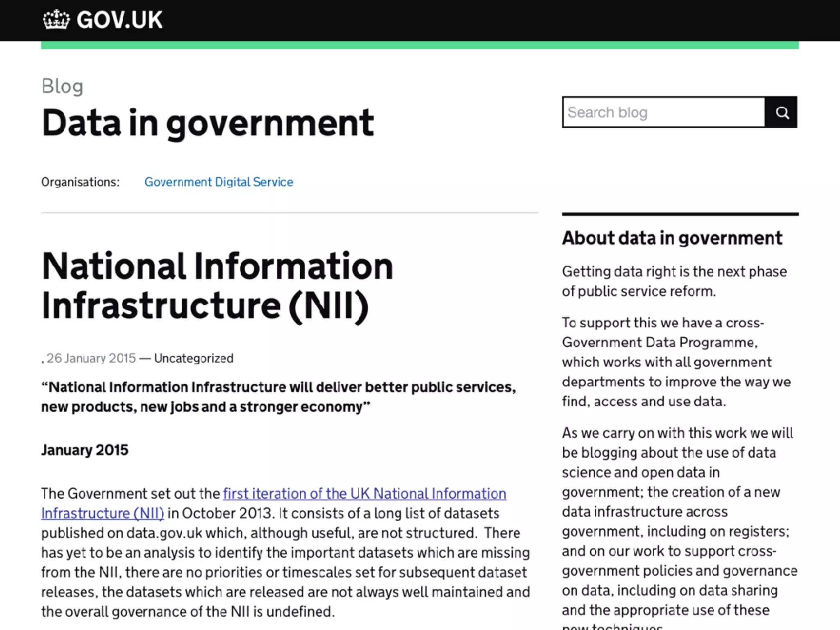Click the 'Getting data right' sidebar paragraph
This screenshot has width=840, height=630.
pos(674,281)
